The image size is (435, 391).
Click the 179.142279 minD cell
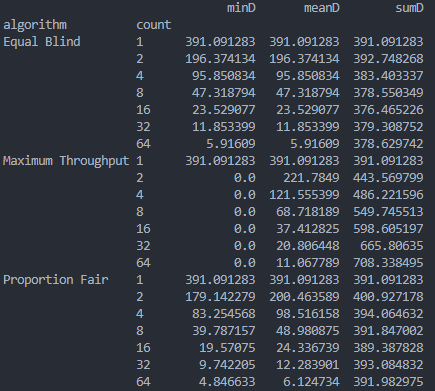point(220,297)
